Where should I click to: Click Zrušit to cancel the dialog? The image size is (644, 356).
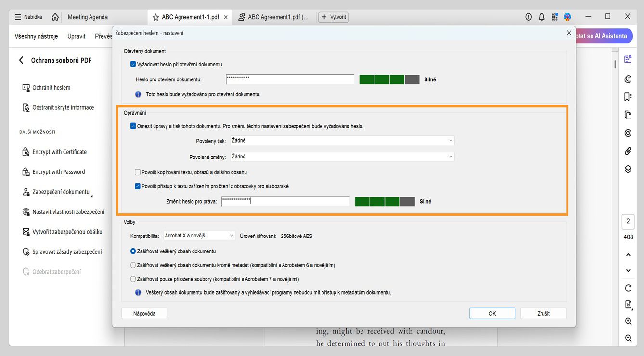(x=543, y=314)
